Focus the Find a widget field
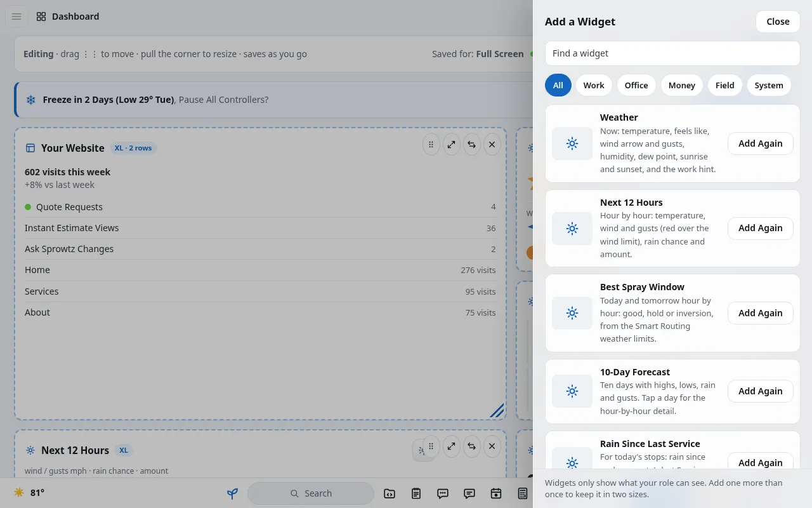 tap(672, 53)
